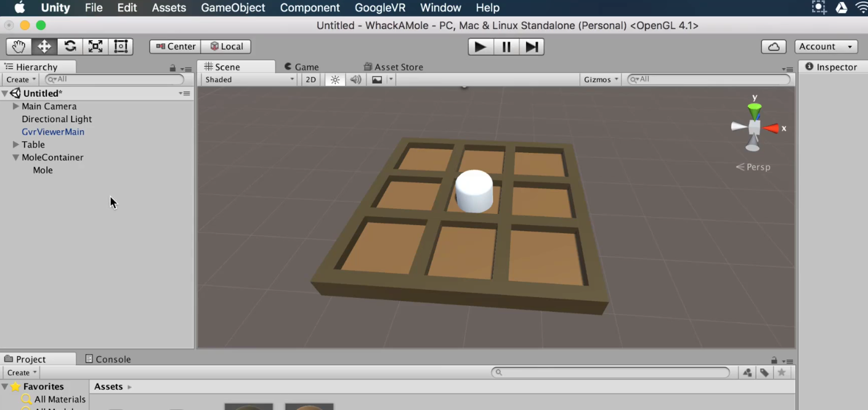This screenshot has width=868, height=410.
Task: Open the GoogleVR menu
Action: (379, 7)
